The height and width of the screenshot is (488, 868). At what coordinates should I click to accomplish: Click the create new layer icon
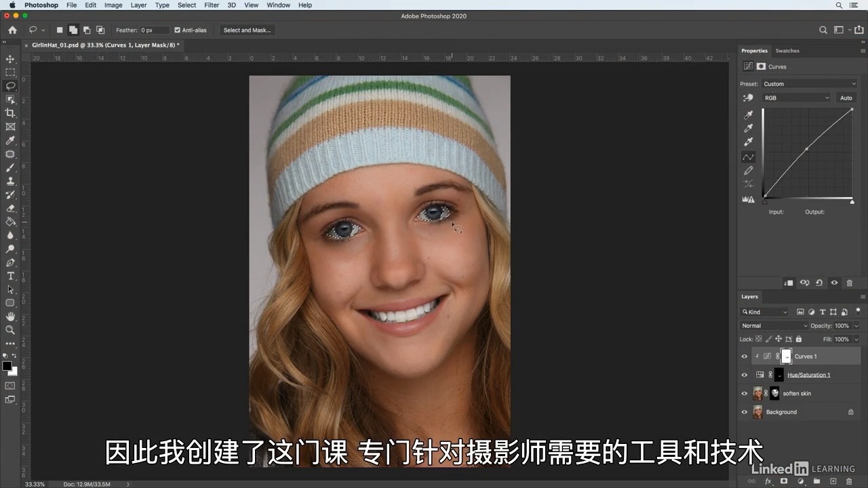(x=833, y=481)
